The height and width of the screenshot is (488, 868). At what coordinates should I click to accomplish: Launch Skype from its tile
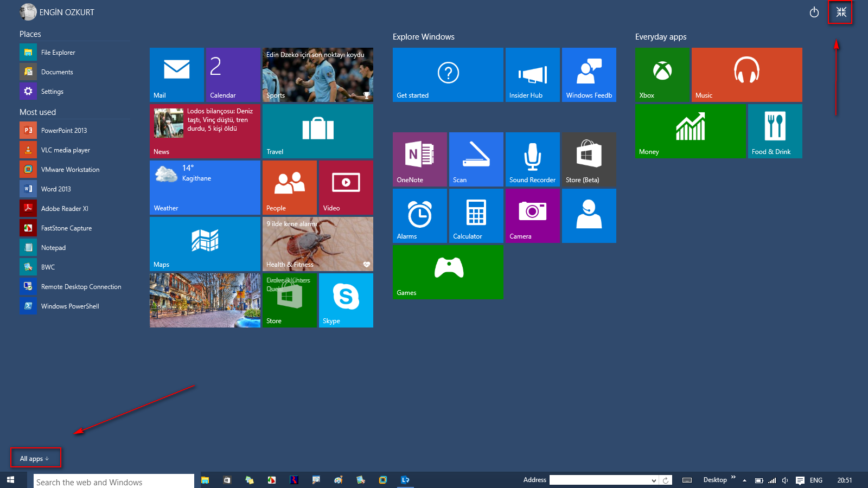(346, 300)
